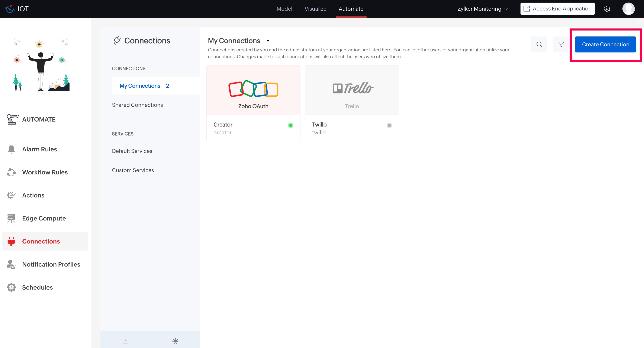Open the filter funnel icon
The image size is (644, 348).
(561, 45)
